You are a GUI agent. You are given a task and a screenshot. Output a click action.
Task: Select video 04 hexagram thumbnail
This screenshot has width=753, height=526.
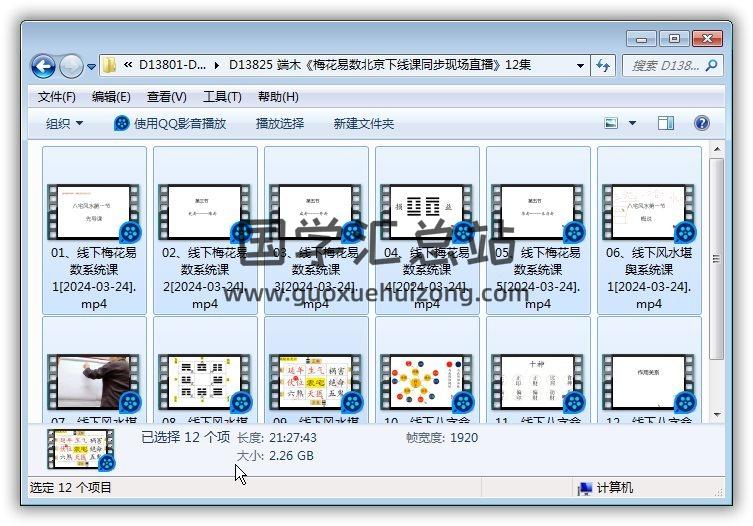427,212
